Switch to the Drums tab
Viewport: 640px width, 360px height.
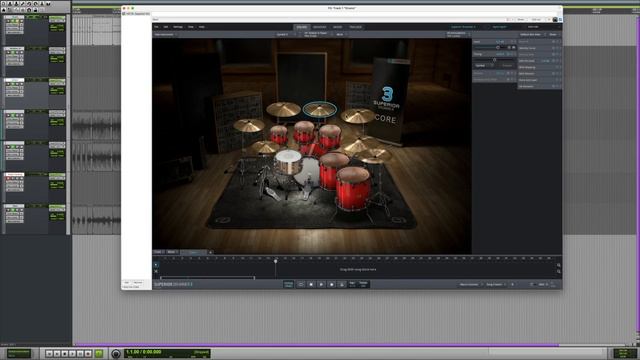302,27
